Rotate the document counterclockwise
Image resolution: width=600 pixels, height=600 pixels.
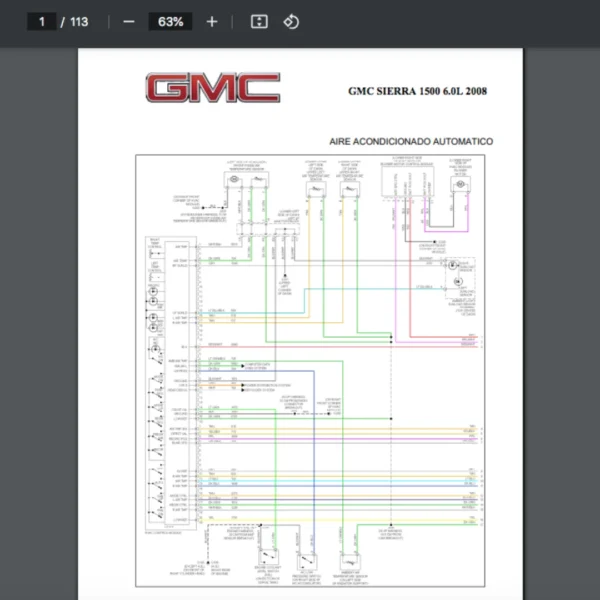coord(291,21)
